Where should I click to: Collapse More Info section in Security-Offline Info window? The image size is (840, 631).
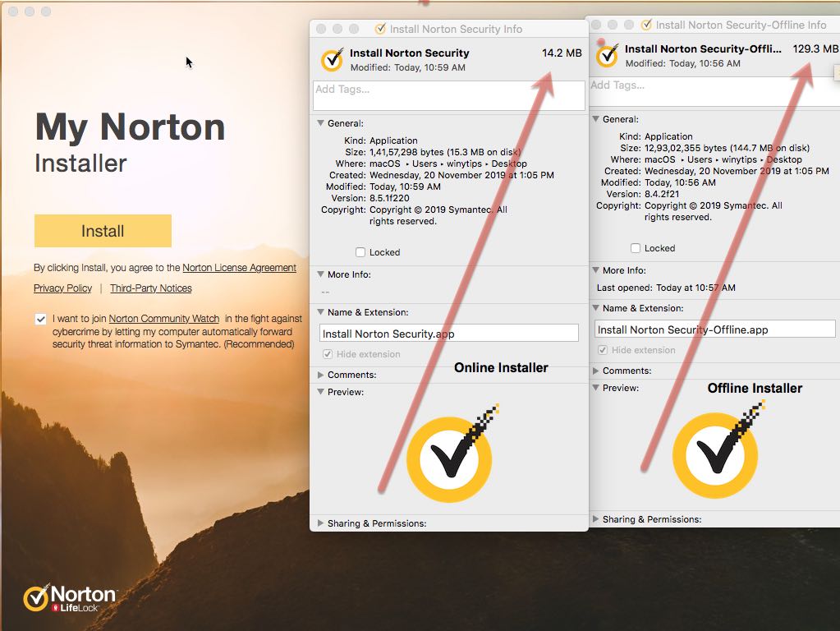595,270
